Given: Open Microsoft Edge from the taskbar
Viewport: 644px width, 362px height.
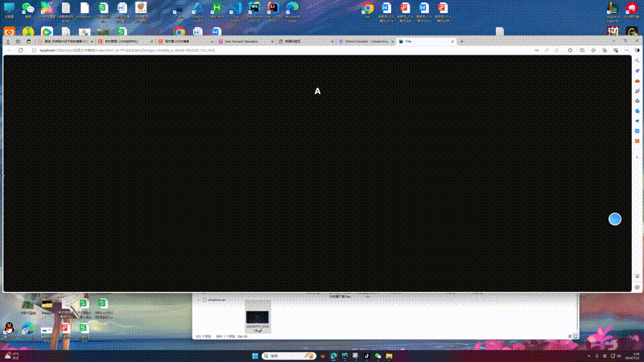Looking at the screenshot, I should tap(333, 356).
